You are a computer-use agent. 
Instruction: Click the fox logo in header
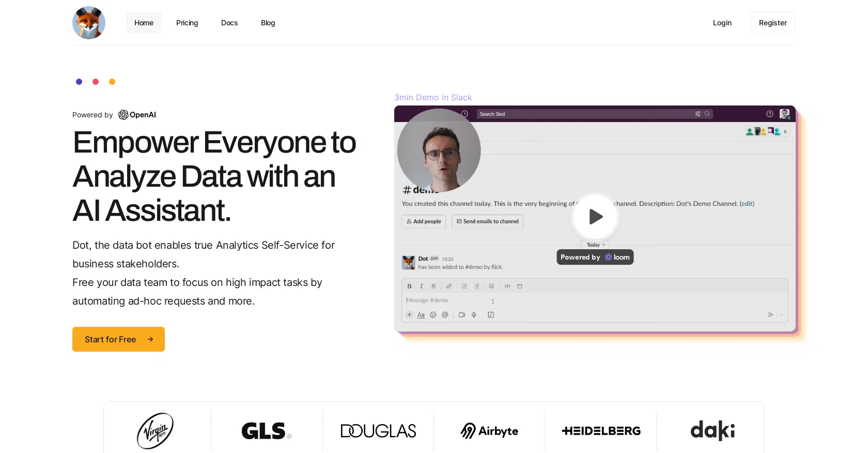[89, 23]
